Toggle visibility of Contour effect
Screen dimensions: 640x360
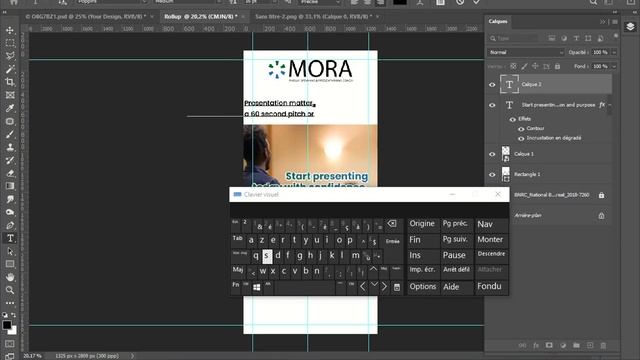pos(521,129)
